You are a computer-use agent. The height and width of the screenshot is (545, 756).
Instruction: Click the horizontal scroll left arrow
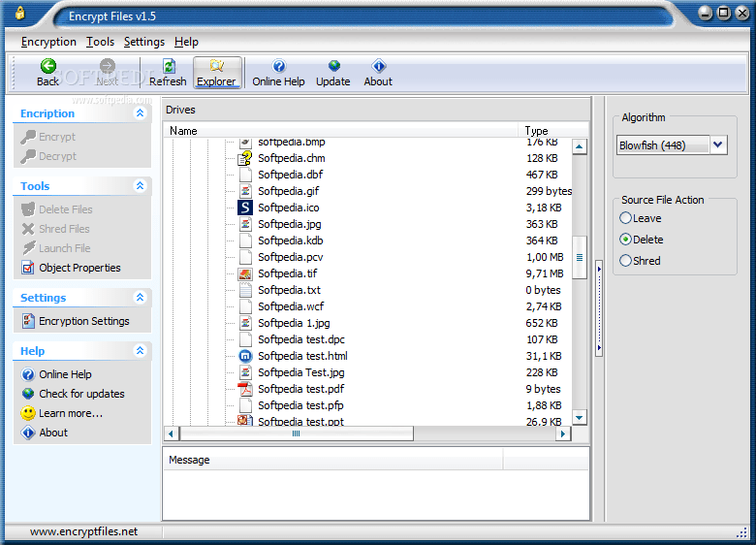click(x=171, y=433)
